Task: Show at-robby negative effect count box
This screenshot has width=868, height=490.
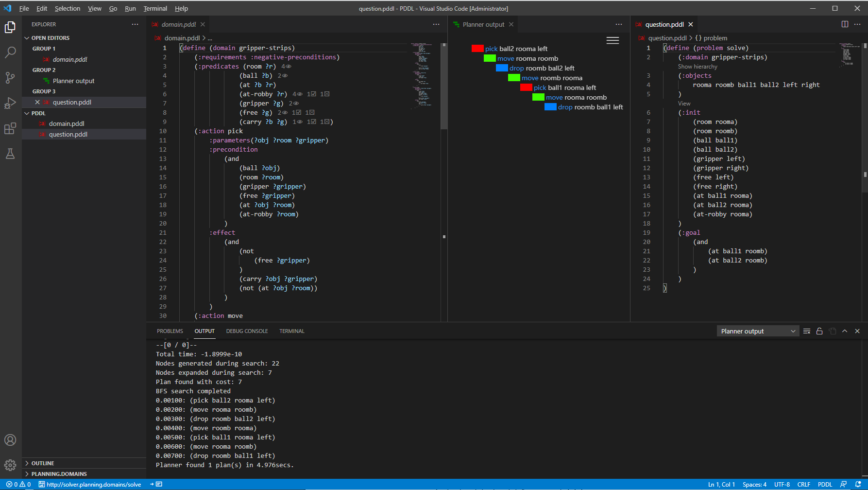Action: tap(324, 94)
